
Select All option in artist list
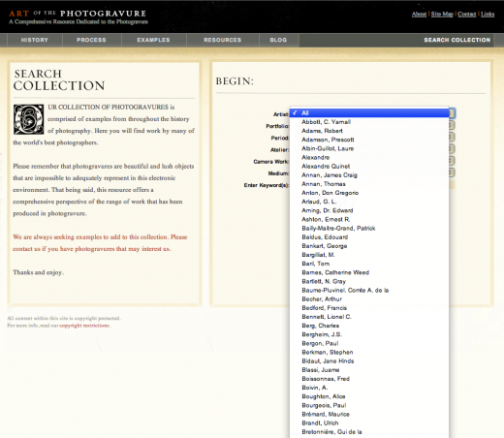369,113
